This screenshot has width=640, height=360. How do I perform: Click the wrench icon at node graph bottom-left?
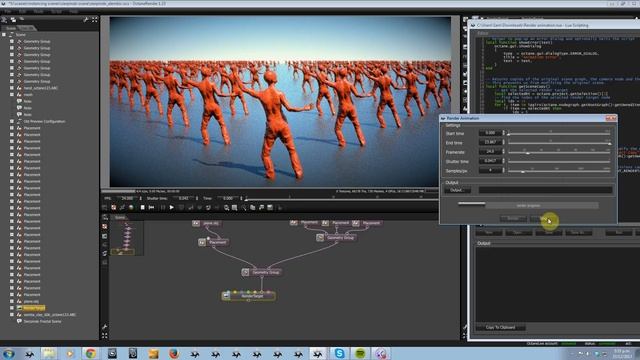(x=105, y=327)
